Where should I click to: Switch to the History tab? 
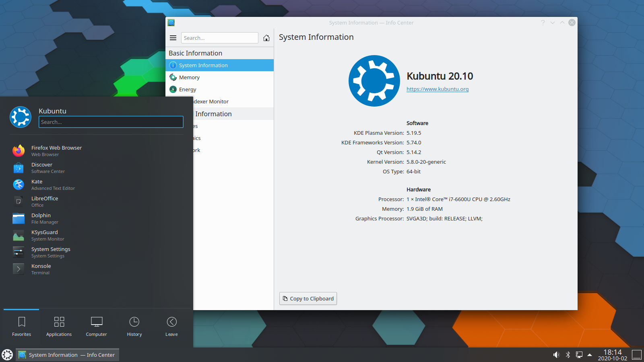(134, 327)
